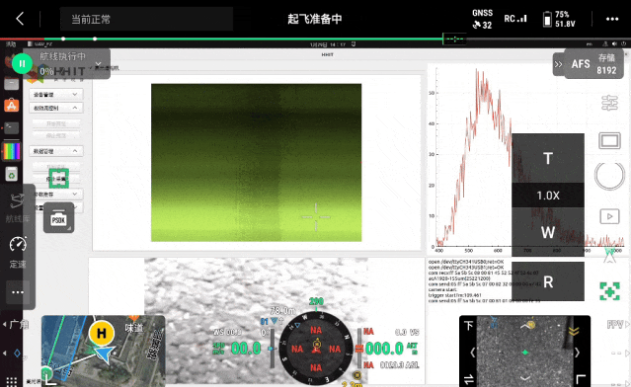Click the green end marker of progress bar
The image size is (631, 387).
[x=454, y=39]
